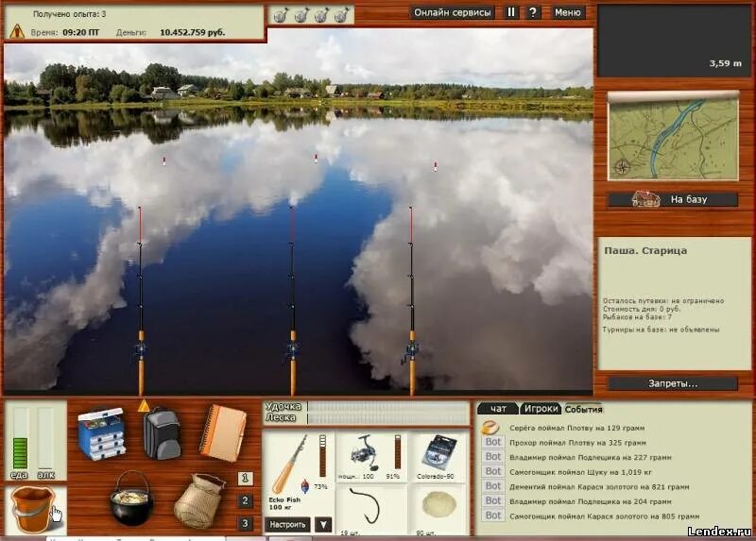Click the dough bait ball icon
This screenshot has height=541, width=756.
click(439, 504)
